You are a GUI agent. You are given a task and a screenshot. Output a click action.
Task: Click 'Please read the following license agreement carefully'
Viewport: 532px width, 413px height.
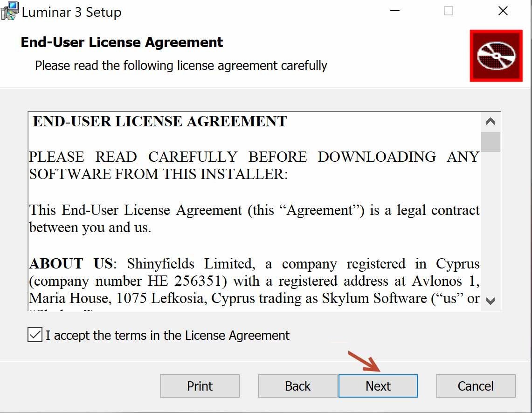181,65
